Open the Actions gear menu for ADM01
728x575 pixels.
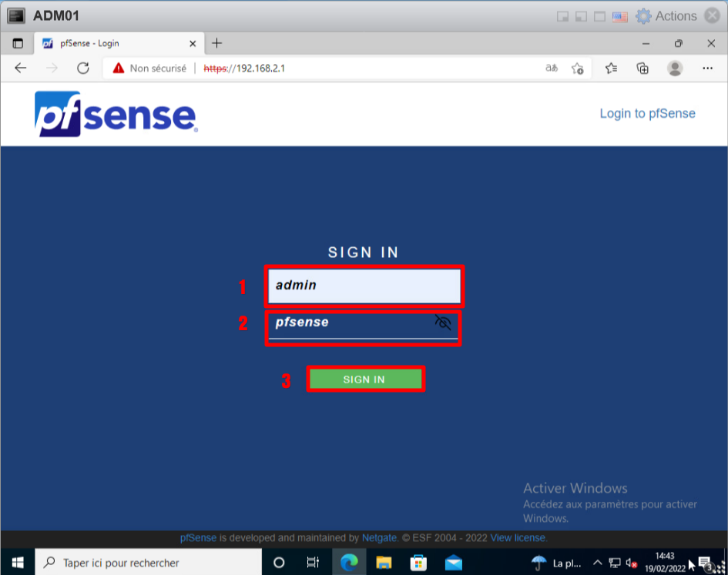click(x=666, y=16)
